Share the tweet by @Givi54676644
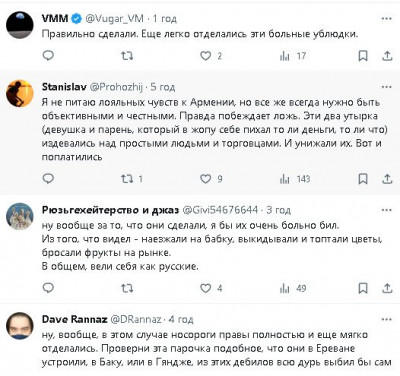The height and width of the screenshot is (376, 400). pyautogui.click(x=387, y=288)
